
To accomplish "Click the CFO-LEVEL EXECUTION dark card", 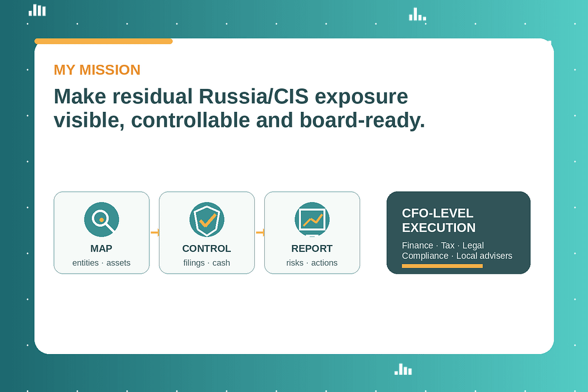I will [458, 232].
